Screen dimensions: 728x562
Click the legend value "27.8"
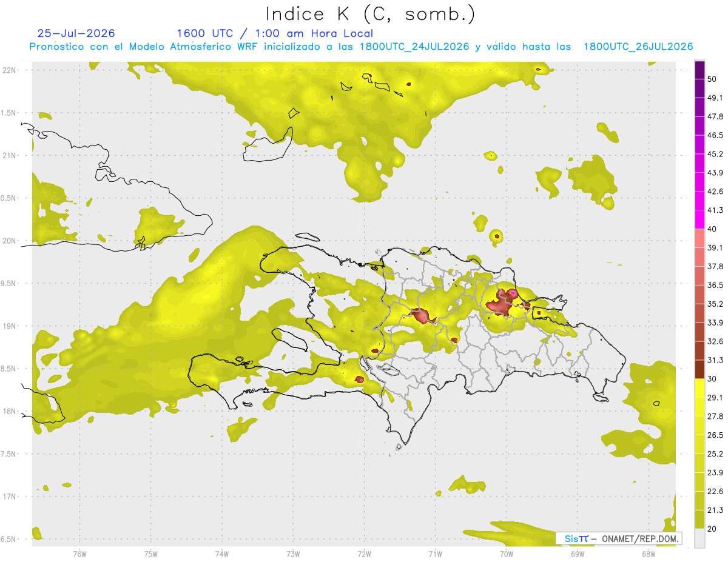715,416
